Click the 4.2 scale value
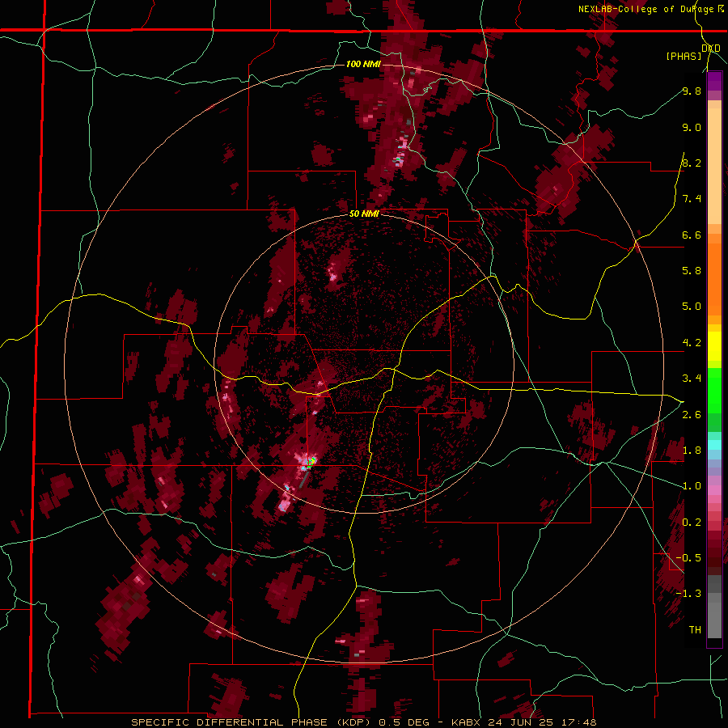 coord(692,343)
